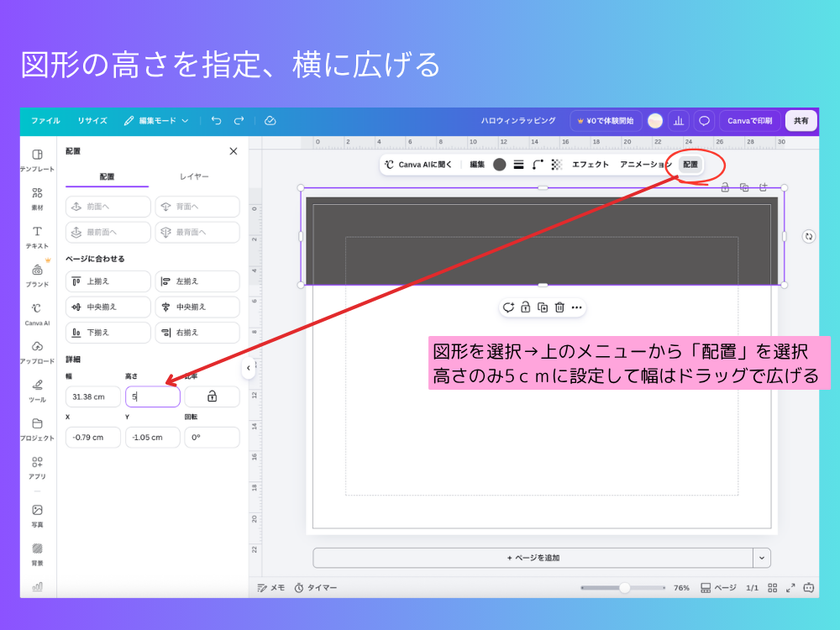The width and height of the screenshot is (840, 630).
Task: Click the X position input field
Action: [x=93, y=437]
